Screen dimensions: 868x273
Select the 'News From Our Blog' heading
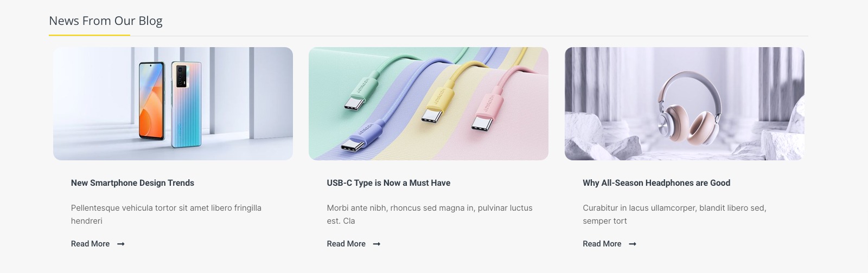(x=106, y=21)
